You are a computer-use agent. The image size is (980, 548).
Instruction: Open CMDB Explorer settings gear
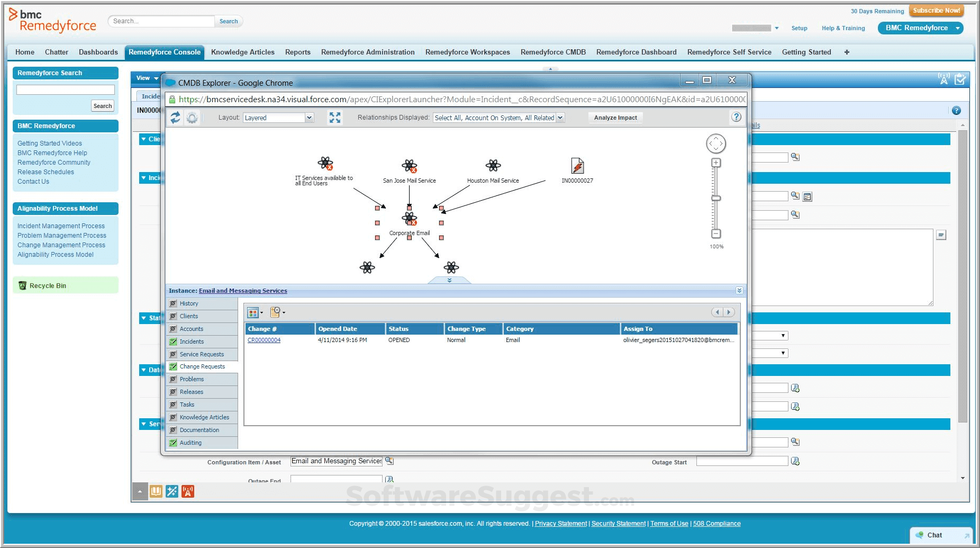(x=192, y=118)
